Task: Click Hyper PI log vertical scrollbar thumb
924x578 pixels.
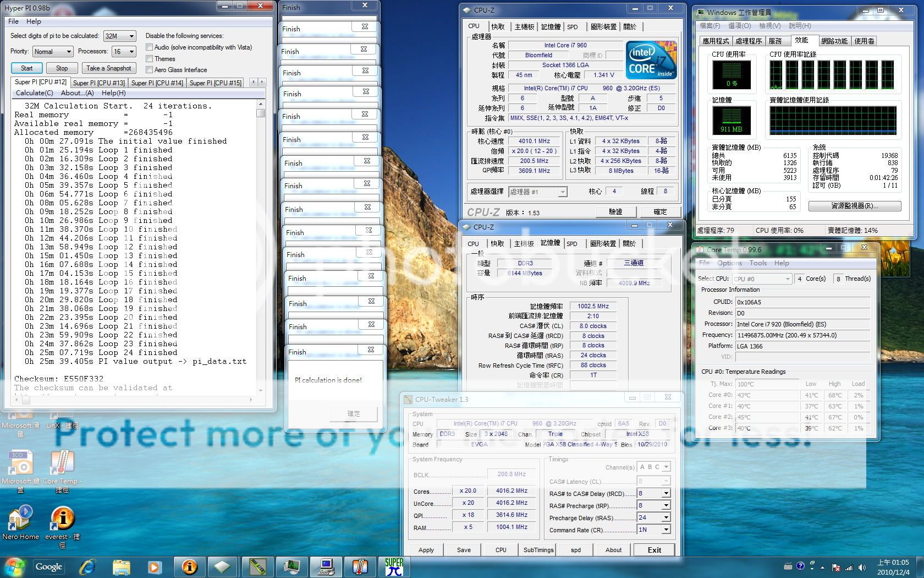Action: point(261,113)
